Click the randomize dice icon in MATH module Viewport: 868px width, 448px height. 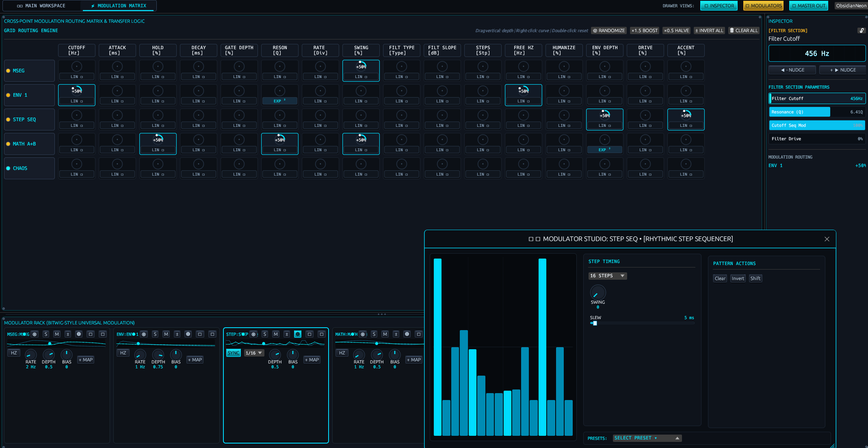[x=363, y=334]
